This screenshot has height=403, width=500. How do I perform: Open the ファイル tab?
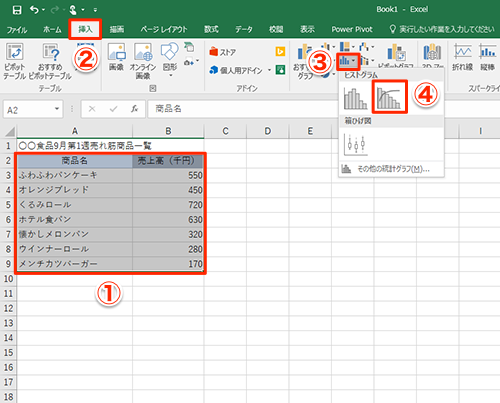tap(17, 30)
